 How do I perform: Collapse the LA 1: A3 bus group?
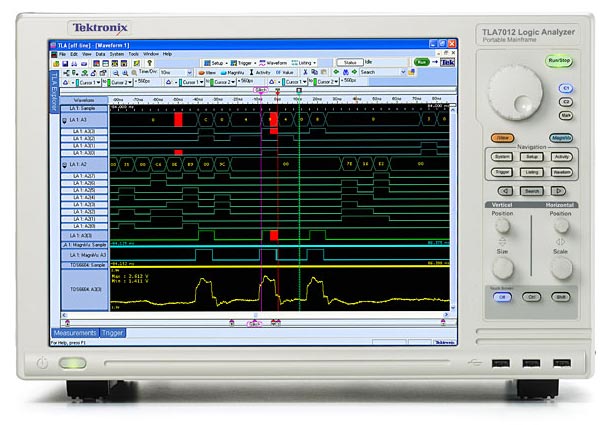pyautogui.click(x=64, y=121)
